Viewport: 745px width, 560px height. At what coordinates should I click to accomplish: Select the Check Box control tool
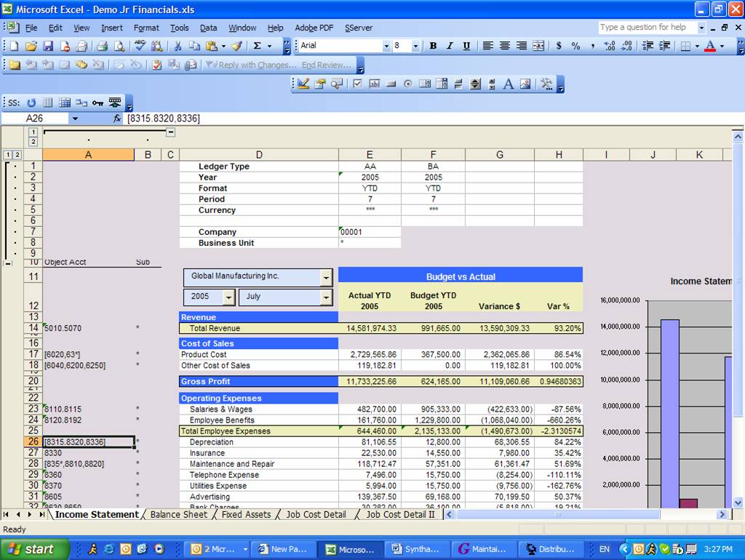(x=358, y=84)
